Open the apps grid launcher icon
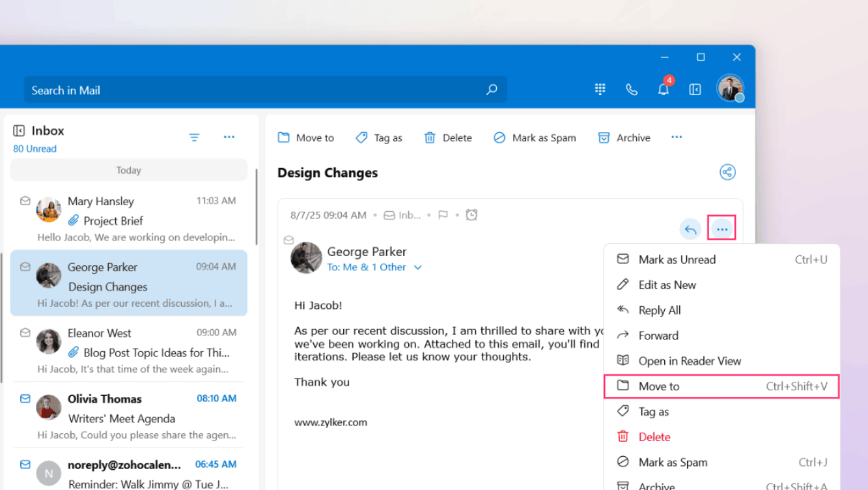Screen dimensions: 868x490 click(600, 89)
